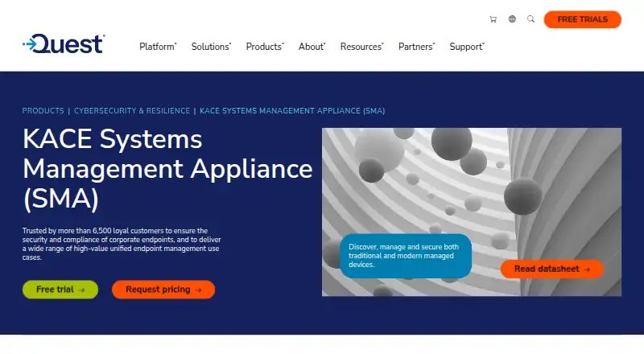This screenshot has height=354, width=644.
Task: Click the FREE TRIALS button
Action: pos(582,19)
